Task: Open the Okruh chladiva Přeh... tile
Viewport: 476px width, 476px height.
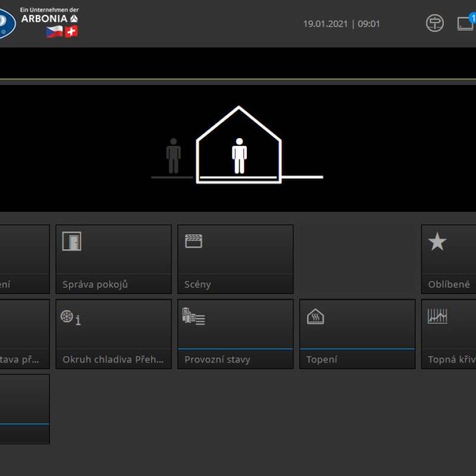Action: (x=114, y=334)
